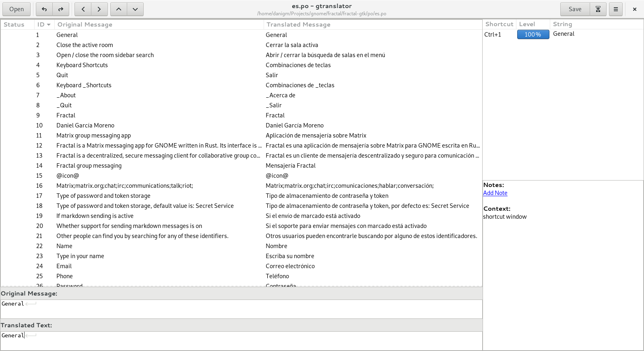Click the String column header

(597, 24)
